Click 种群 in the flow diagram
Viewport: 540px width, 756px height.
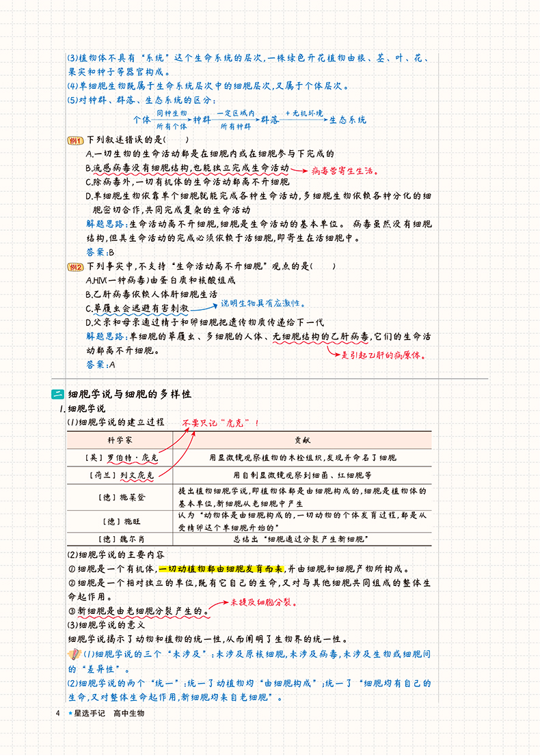click(202, 120)
